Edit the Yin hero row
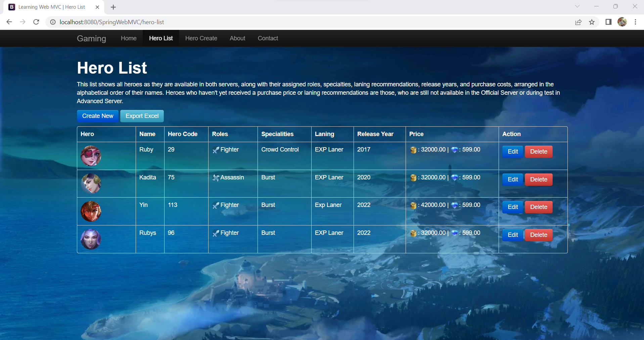The width and height of the screenshot is (644, 340). 513,207
